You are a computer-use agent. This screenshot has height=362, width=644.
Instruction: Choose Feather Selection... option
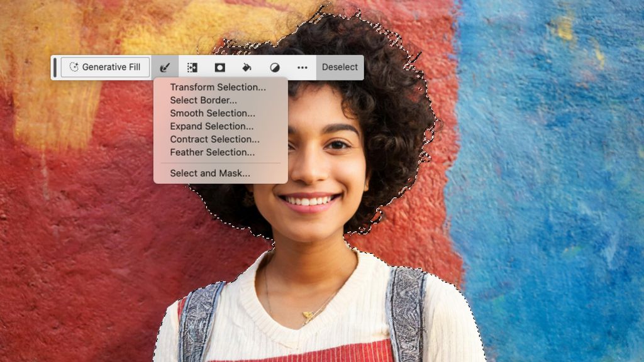212,152
